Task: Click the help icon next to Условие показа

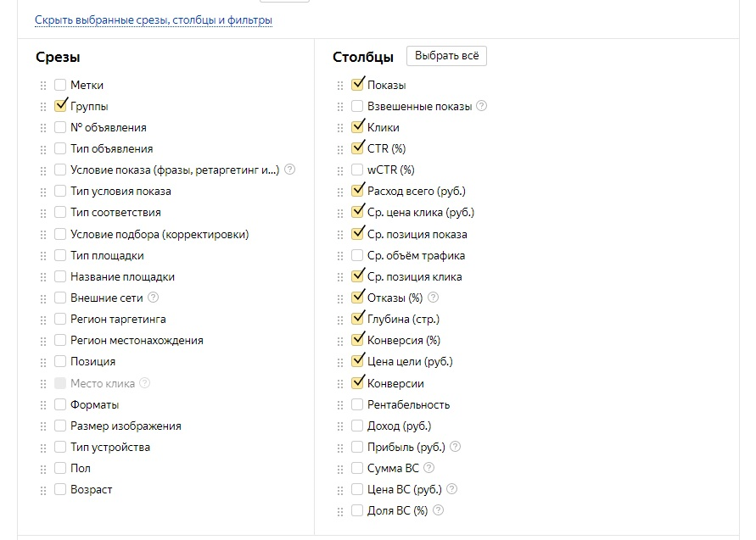Action: pyautogui.click(x=290, y=170)
